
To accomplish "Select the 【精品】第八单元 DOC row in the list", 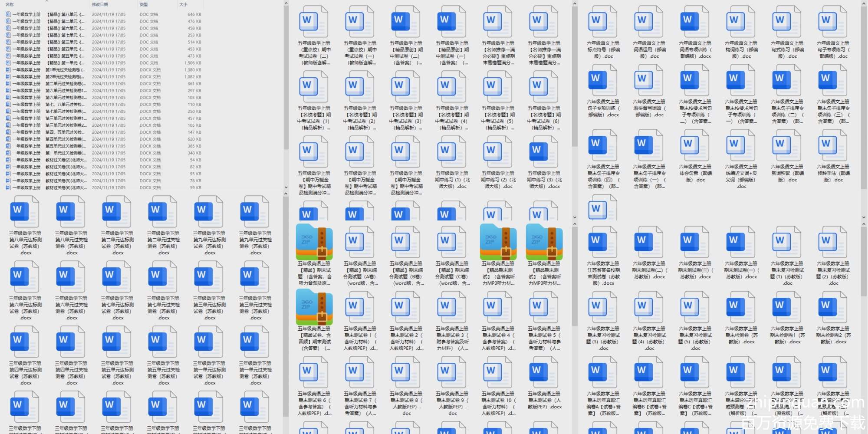I will [65, 14].
